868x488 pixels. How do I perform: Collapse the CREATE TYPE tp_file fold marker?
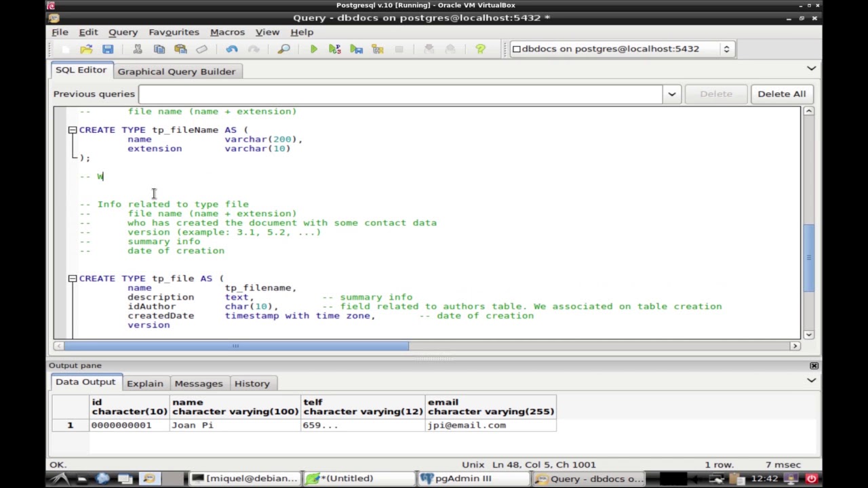[x=73, y=279]
